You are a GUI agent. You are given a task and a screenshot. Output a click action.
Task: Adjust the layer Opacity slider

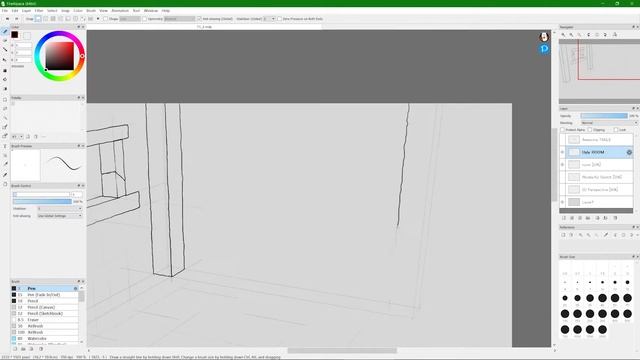[604, 116]
